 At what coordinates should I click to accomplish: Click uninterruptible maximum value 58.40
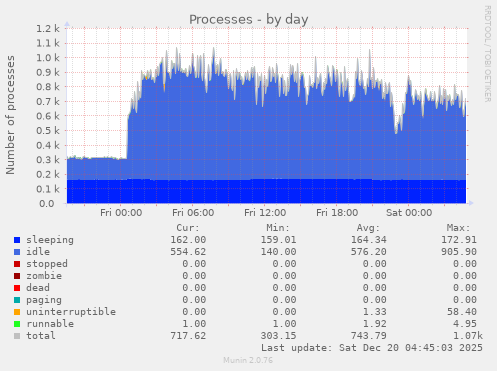coord(462,312)
